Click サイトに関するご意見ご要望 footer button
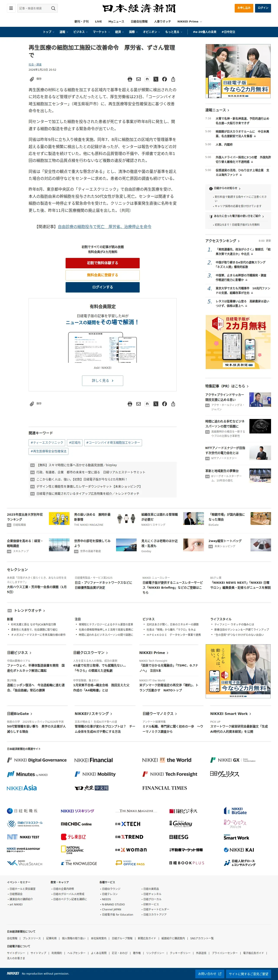The image size is (278, 980). 249,974
